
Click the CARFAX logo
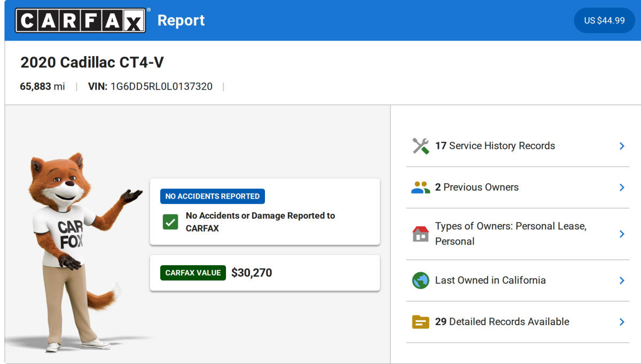pos(81,20)
